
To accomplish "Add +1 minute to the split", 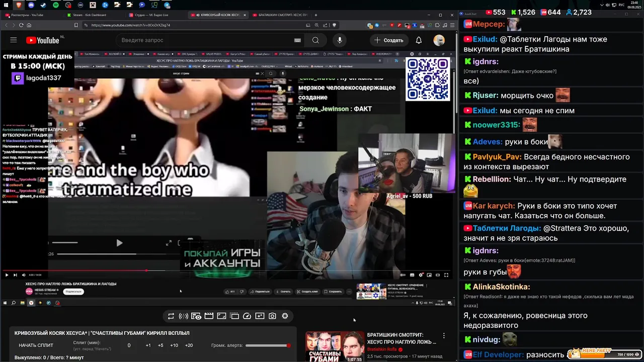I will tap(148, 345).
